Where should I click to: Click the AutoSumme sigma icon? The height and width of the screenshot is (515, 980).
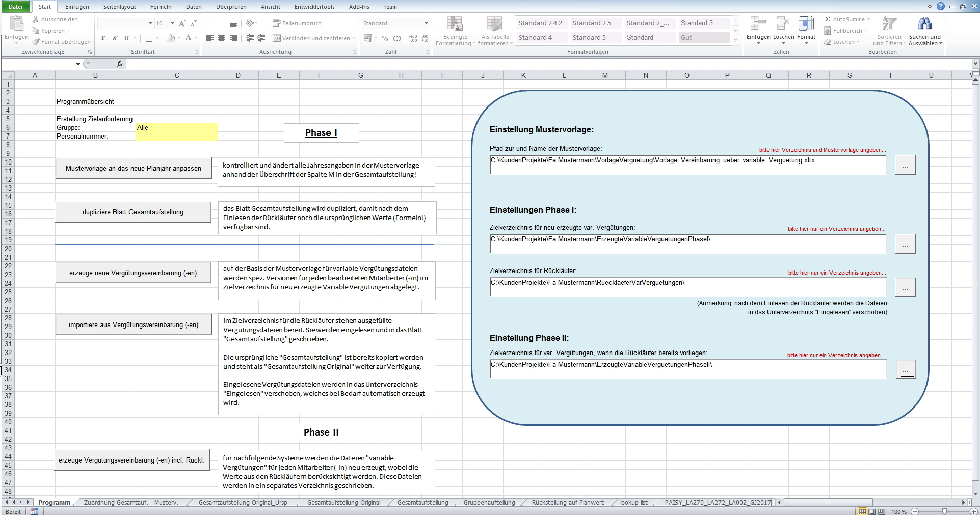point(828,19)
